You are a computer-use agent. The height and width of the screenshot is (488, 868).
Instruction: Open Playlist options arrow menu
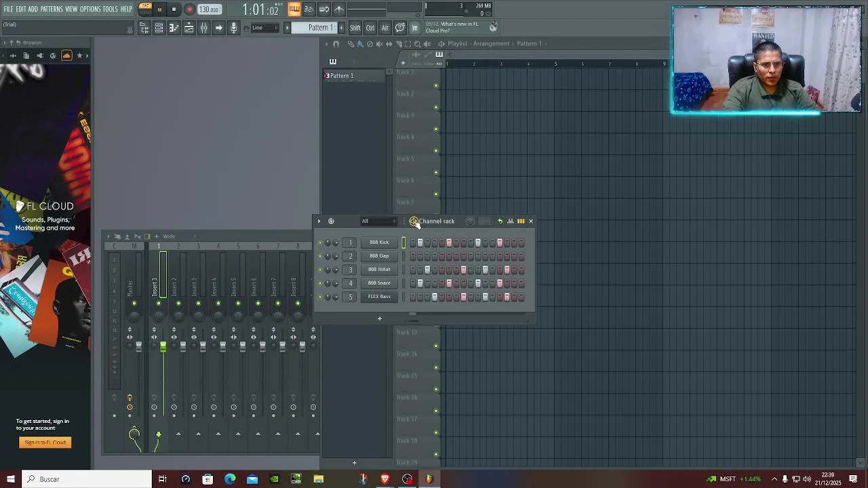coord(326,43)
